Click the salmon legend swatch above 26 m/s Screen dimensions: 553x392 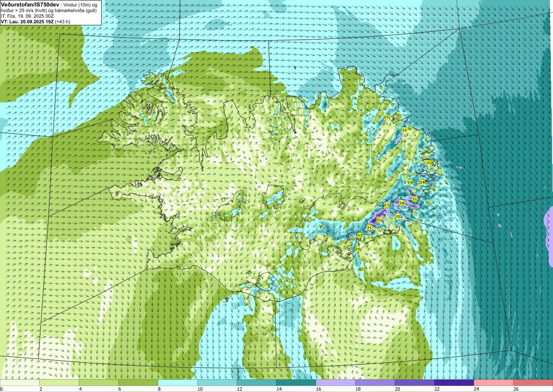point(533,383)
